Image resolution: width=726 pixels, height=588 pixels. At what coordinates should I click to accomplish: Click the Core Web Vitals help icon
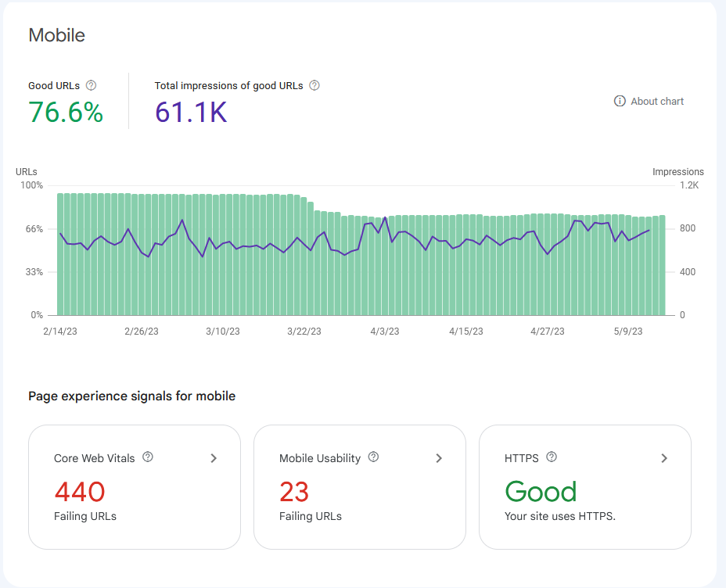pyautogui.click(x=148, y=457)
